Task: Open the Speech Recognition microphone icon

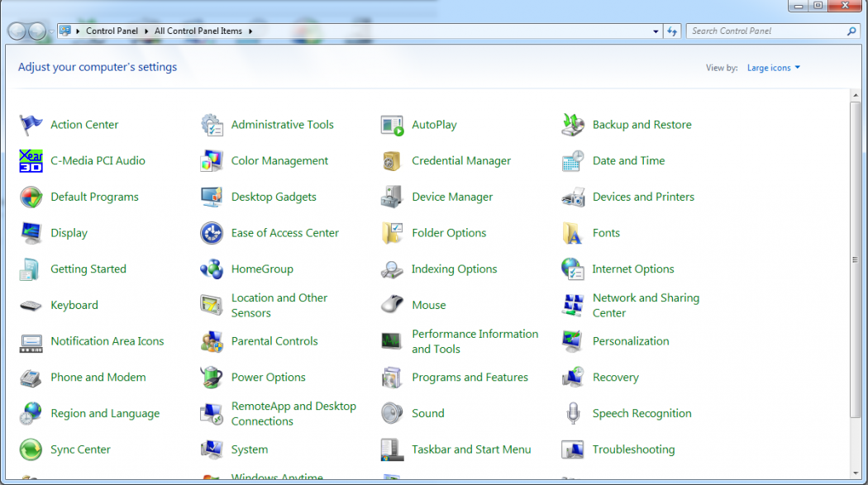Action: (x=572, y=413)
